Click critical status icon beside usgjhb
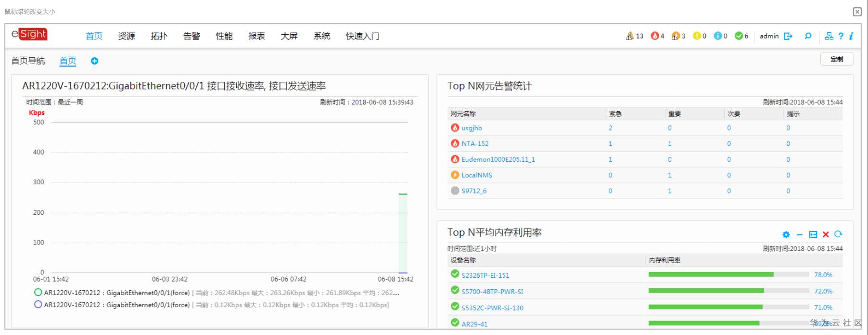The width and height of the screenshot is (868, 335). pos(455,128)
